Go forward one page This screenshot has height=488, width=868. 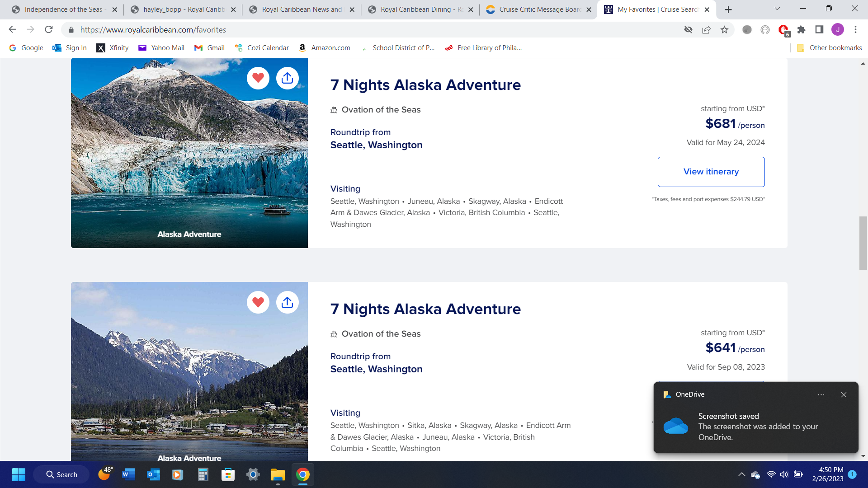click(x=30, y=29)
